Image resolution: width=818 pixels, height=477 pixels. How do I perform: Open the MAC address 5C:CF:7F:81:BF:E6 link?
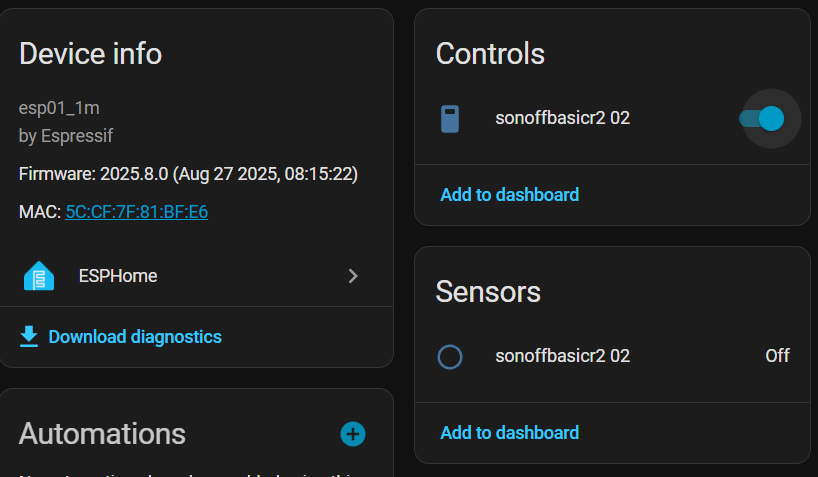coord(136,212)
